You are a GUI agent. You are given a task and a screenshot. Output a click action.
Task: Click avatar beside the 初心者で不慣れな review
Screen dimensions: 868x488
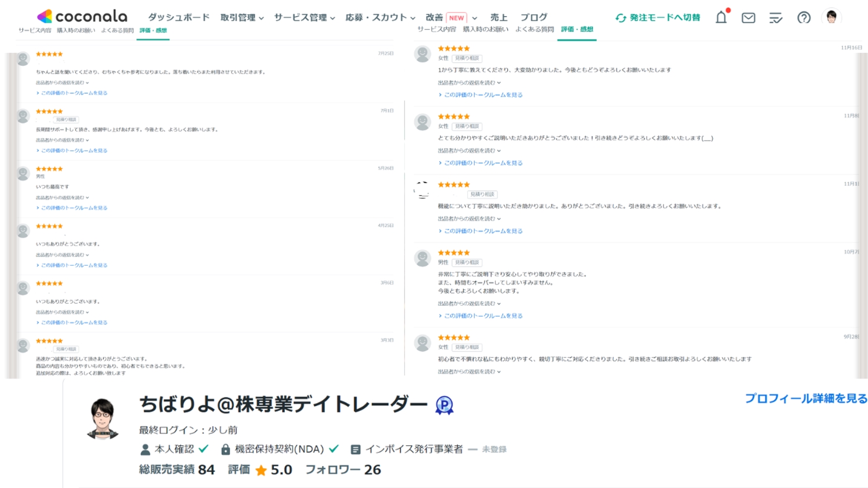point(423,343)
